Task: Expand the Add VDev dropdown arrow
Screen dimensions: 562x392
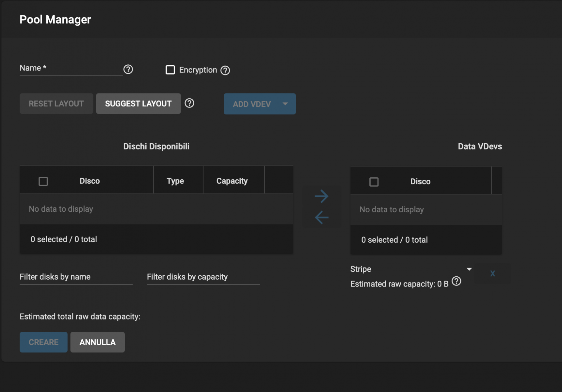Action: (x=285, y=104)
